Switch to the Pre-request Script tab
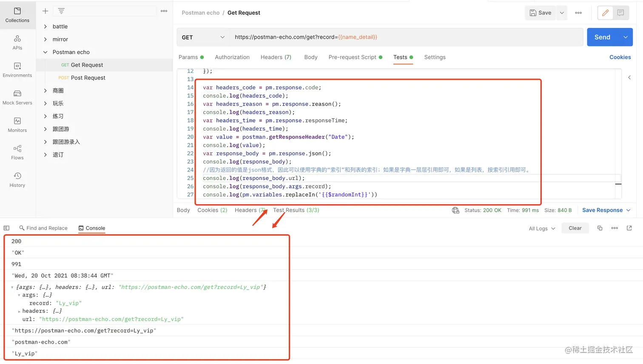Viewport: 643px width, 364px height. point(355,57)
